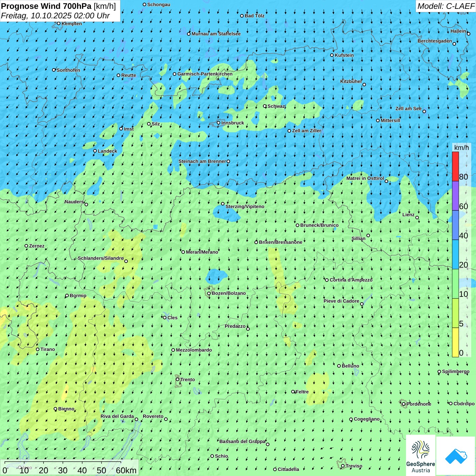
Task: Click the Imst city label
Action: tap(129, 129)
